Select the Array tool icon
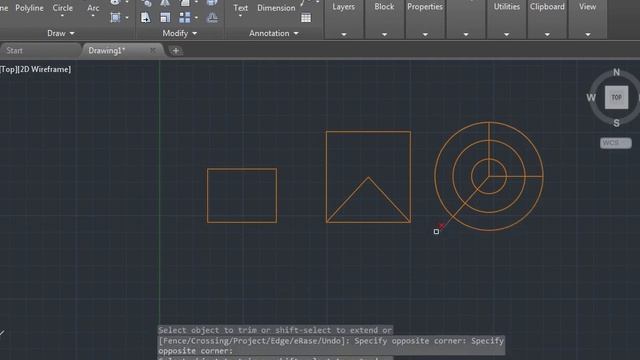This screenshot has width=640, height=360. click(185, 18)
